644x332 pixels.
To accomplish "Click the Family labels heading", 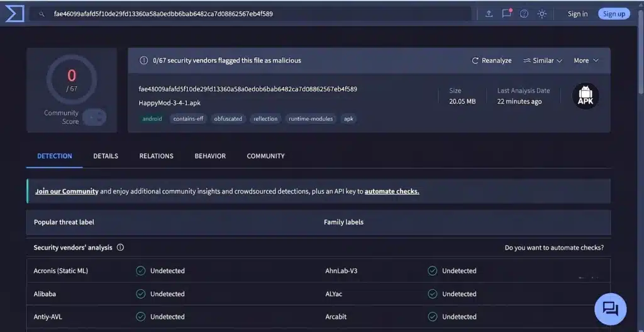I will pyautogui.click(x=344, y=223).
